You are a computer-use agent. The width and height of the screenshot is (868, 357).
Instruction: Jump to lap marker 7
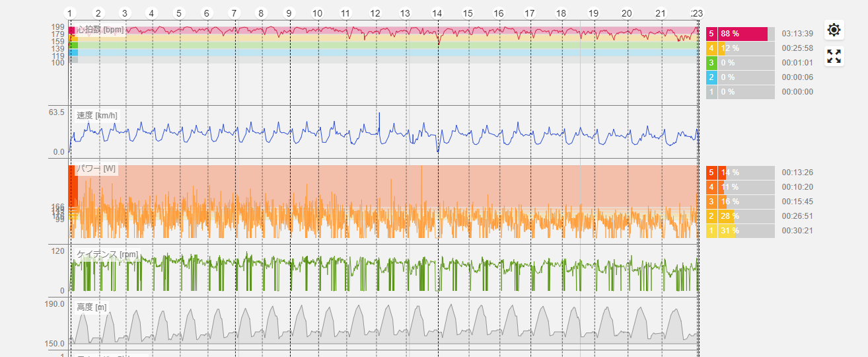(233, 13)
